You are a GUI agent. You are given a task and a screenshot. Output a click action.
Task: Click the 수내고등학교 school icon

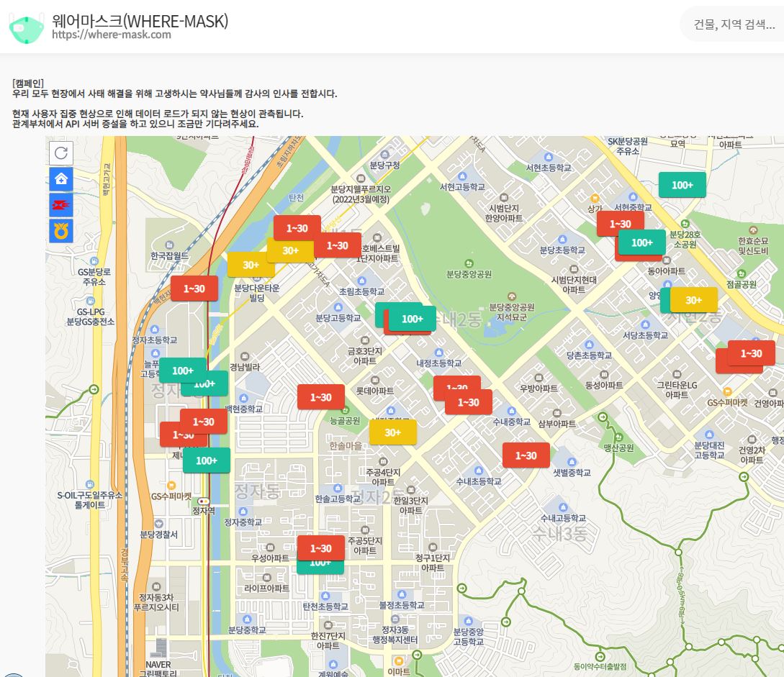(x=563, y=507)
